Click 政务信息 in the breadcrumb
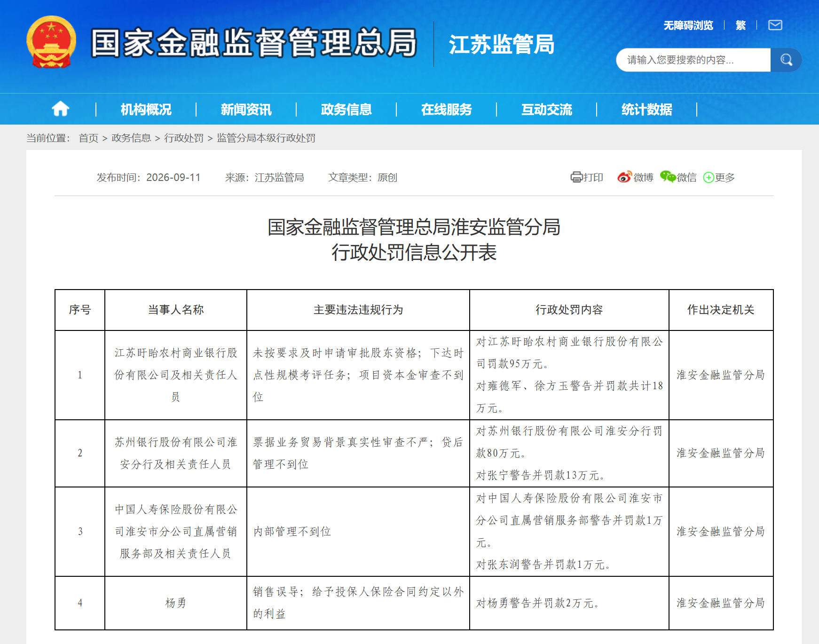819x644 pixels. point(131,138)
